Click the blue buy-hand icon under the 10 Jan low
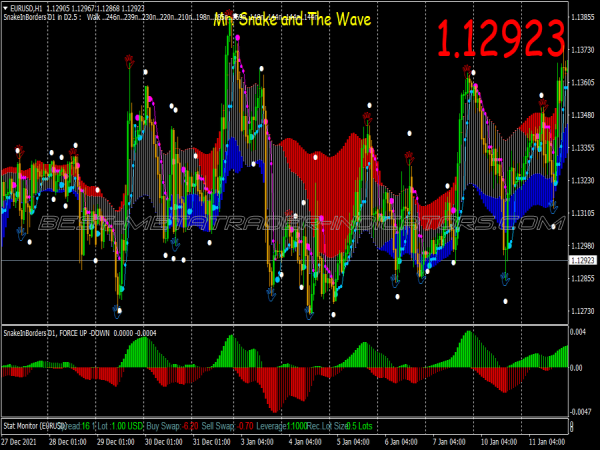Image resolution: width=600 pixels, height=450 pixels. 505,279
